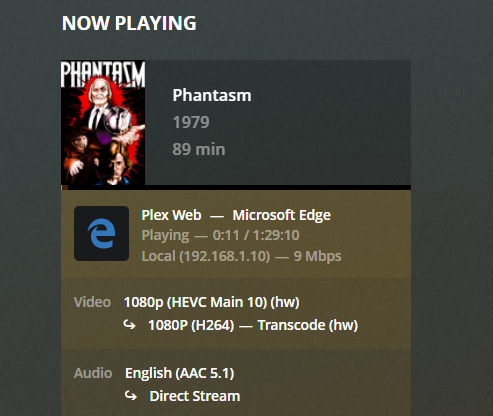Click the Microsoft Edge browser icon
493x416 pixels.
pyautogui.click(x=101, y=233)
